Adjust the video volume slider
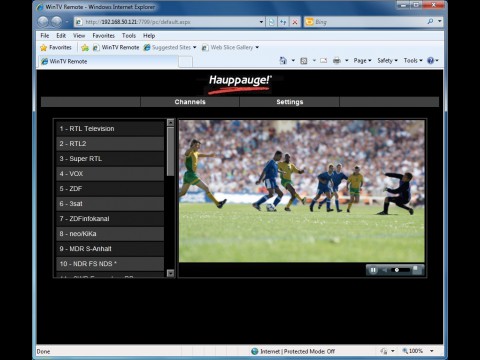 (400, 270)
